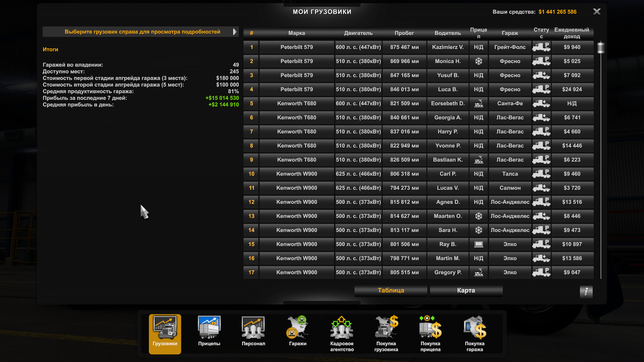This screenshot has width=644, height=362.
Task: Click income value $24 924
Action: pos(572,89)
